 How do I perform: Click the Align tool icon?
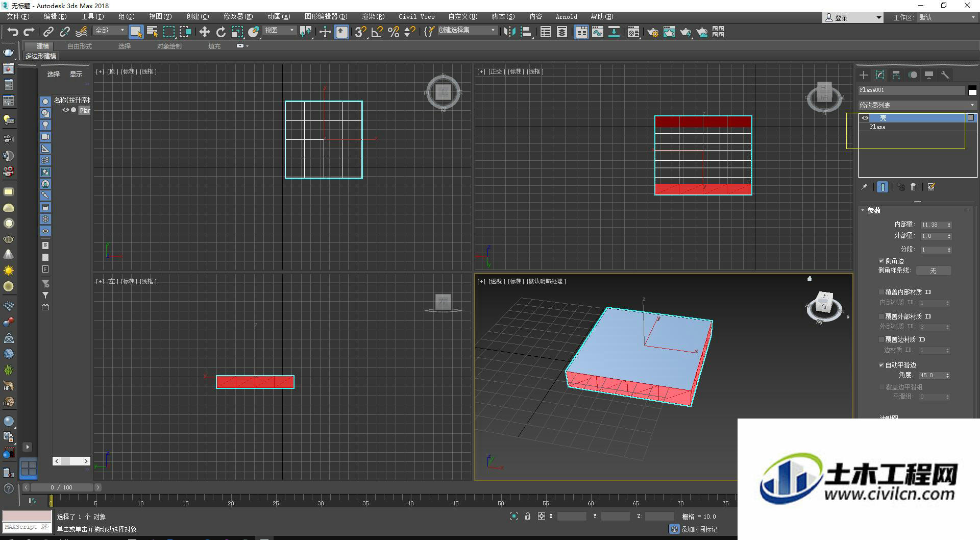click(526, 32)
